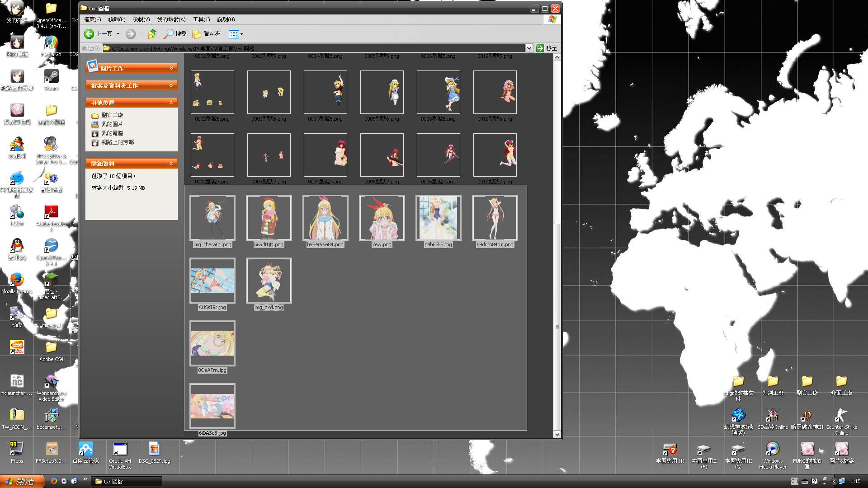Click the Start (開始) button
This screenshot has width=868, height=488.
[22, 481]
